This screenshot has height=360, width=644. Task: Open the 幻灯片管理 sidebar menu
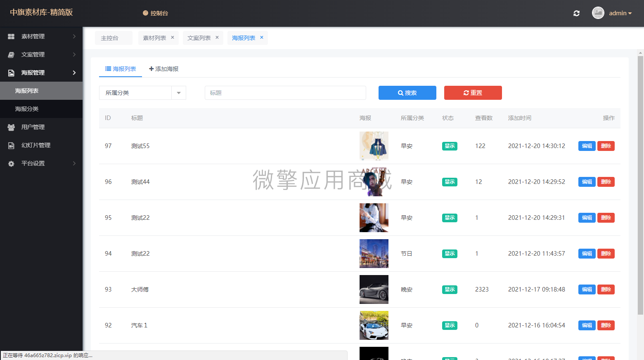pos(41,145)
